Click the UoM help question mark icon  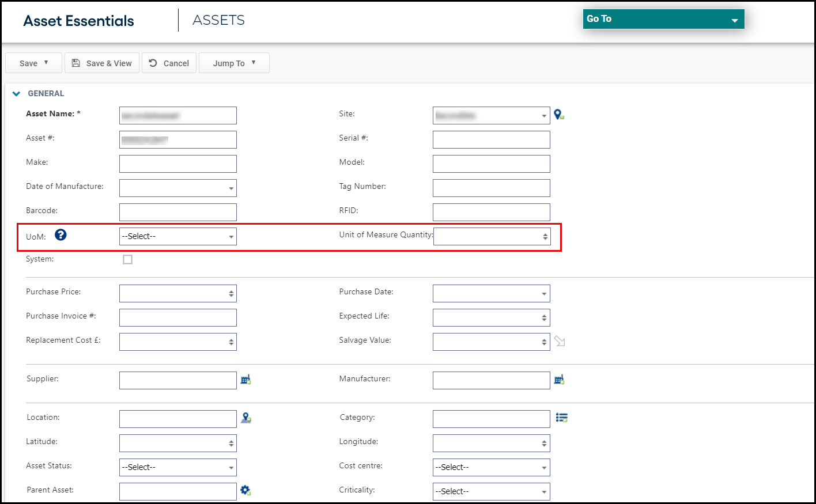(x=61, y=234)
